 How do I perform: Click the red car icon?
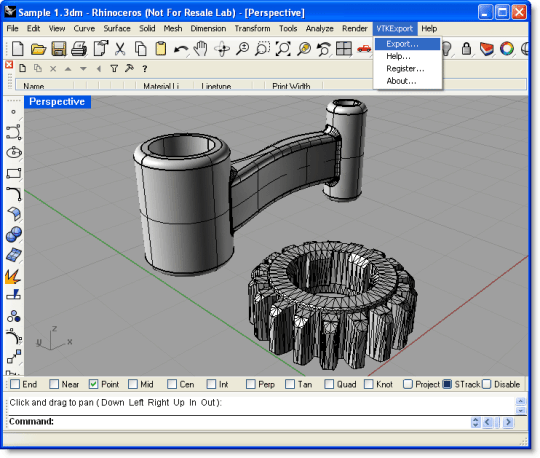pos(364,49)
